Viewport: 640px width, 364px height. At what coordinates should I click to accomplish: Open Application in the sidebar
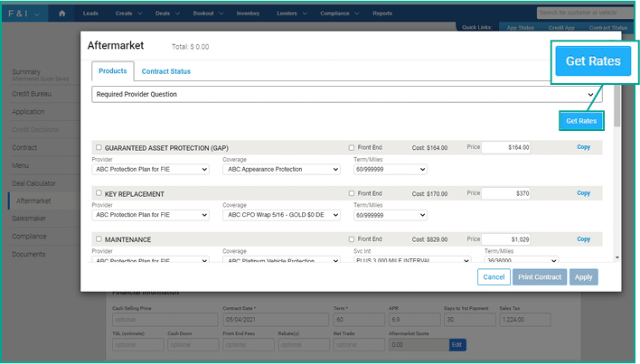(28, 112)
